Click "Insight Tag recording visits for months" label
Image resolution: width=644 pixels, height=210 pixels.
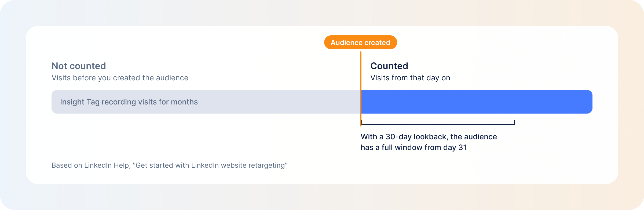coord(129,102)
